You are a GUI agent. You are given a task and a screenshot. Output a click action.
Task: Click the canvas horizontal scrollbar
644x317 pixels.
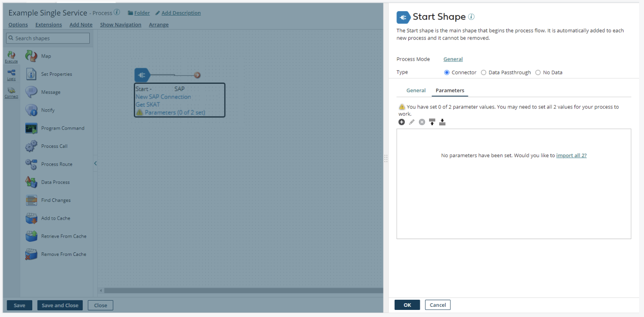243,290
